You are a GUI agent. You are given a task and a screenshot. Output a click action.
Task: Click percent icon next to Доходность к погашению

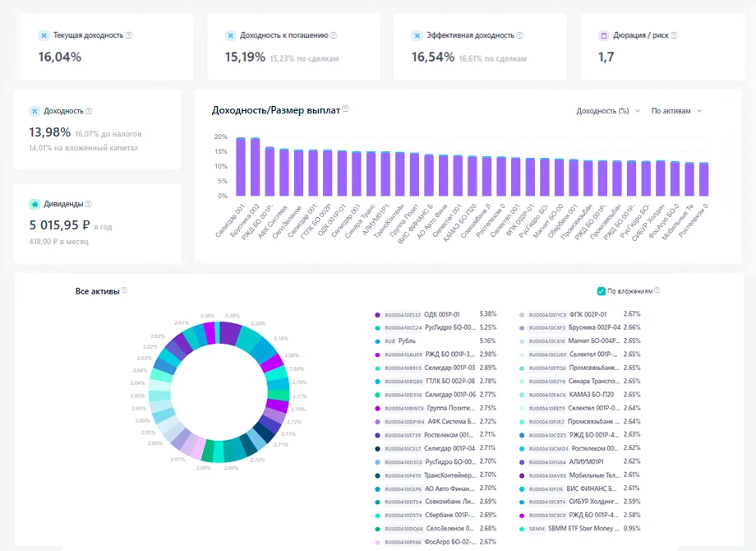pos(230,35)
